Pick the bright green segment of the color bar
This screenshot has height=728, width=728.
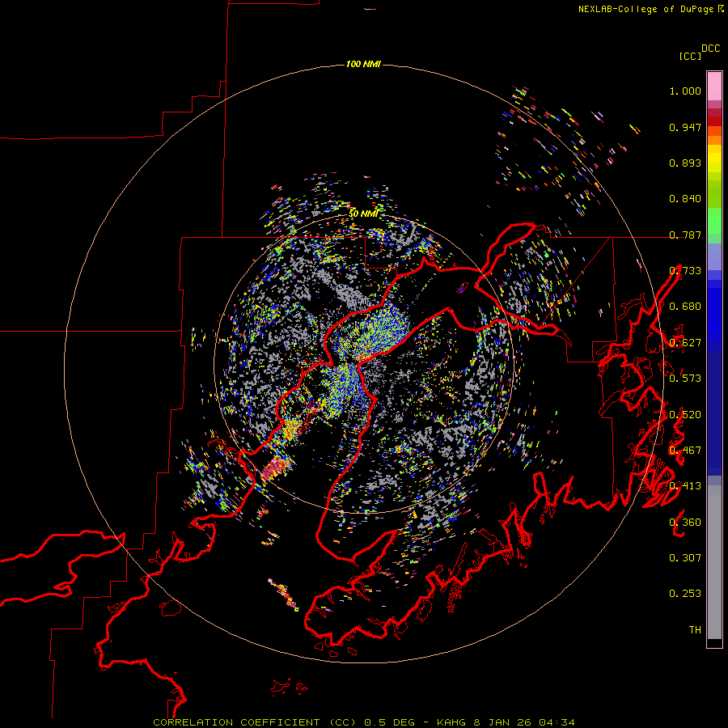click(714, 221)
